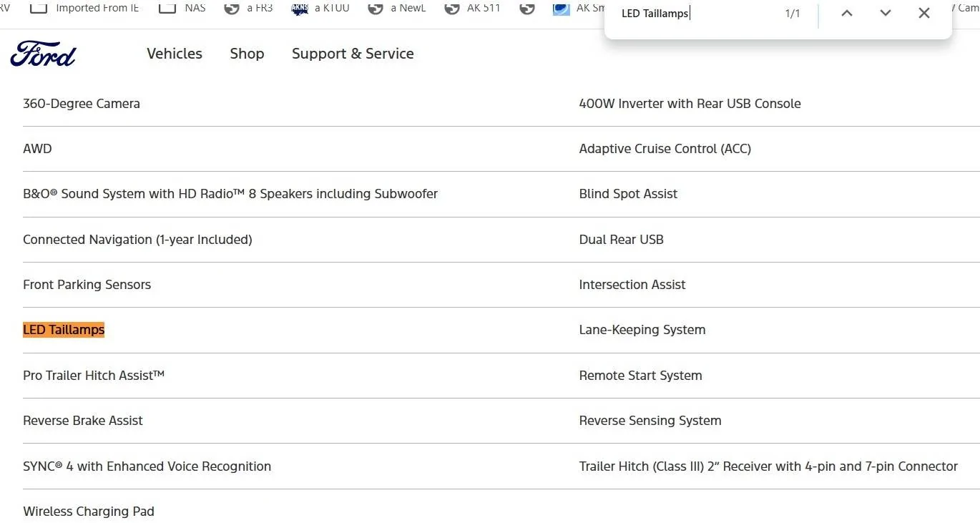This screenshot has width=980, height=523.
Task: Open the Imported From IE bookmarks folder
Action: (84, 8)
